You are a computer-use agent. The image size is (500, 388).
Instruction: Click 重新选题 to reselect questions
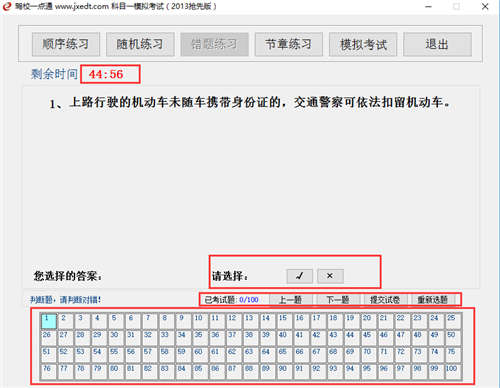(x=433, y=300)
